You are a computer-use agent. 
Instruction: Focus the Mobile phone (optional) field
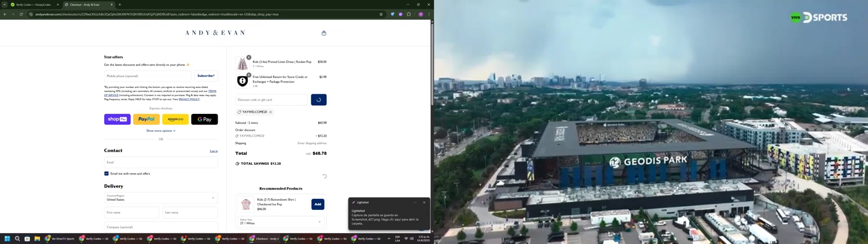click(148, 76)
